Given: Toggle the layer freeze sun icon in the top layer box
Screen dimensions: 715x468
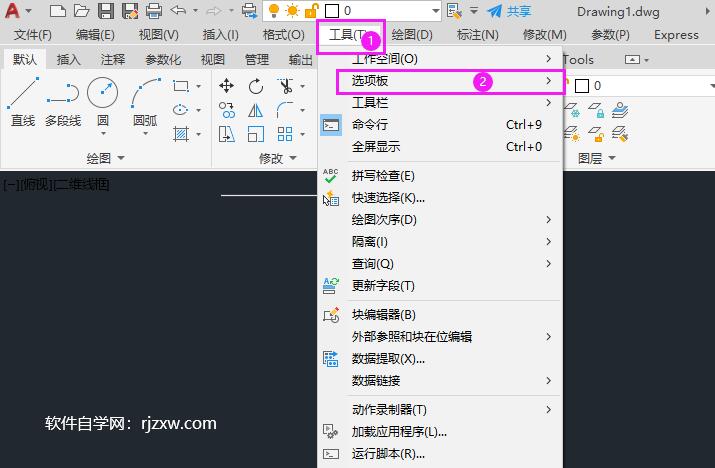Looking at the screenshot, I should pyautogui.click(x=292, y=10).
